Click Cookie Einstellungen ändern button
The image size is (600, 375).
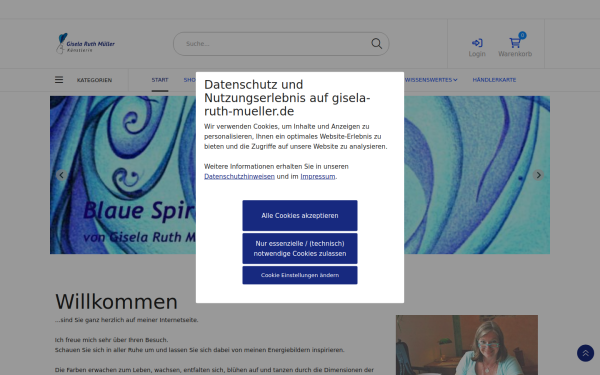(x=300, y=275)
